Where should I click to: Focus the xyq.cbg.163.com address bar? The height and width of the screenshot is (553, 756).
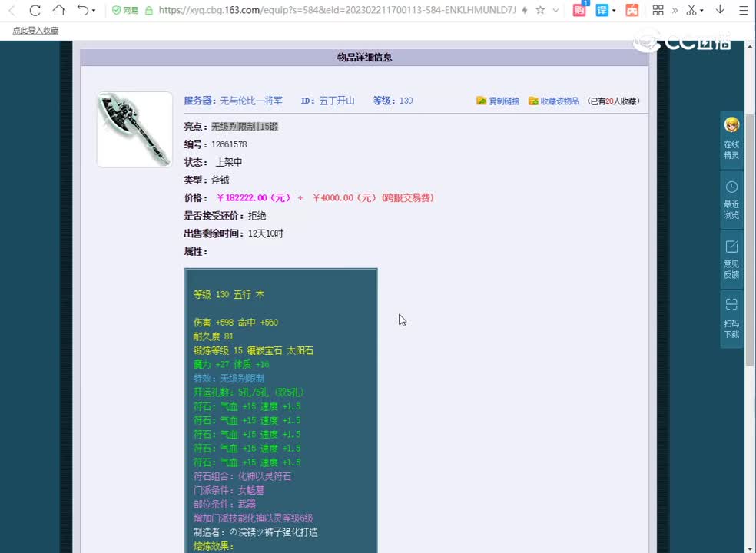[337, 10]
